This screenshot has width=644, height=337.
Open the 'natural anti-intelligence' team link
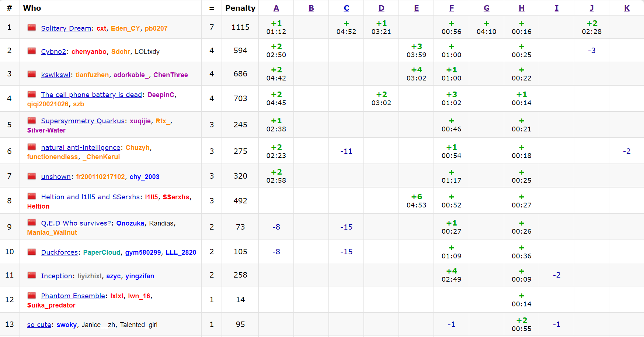pyautogui.click(x=80, y=148)
